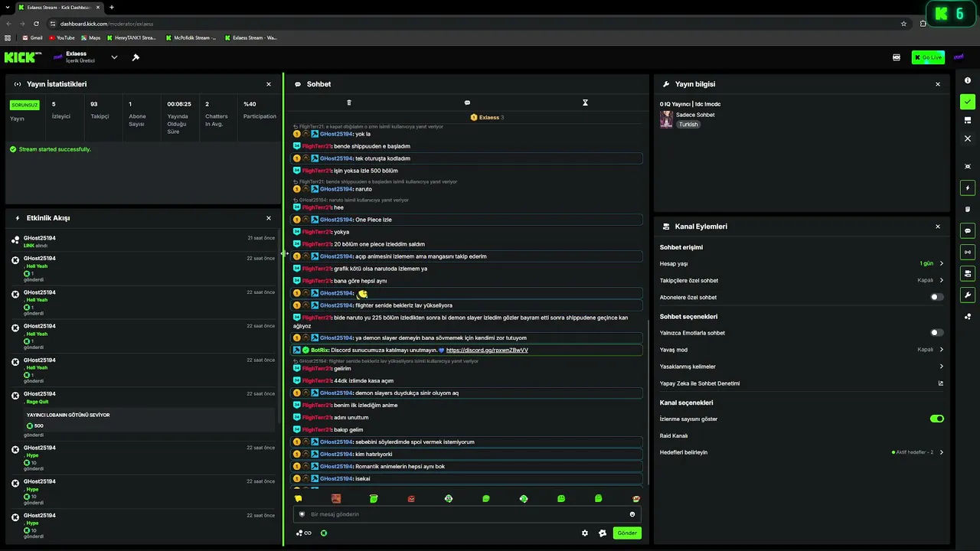This screenshot has width=980, height=551.
Task: Toggle the chat bubble sidebar icon
Action: pyautogui.click(x=968, y=230)
